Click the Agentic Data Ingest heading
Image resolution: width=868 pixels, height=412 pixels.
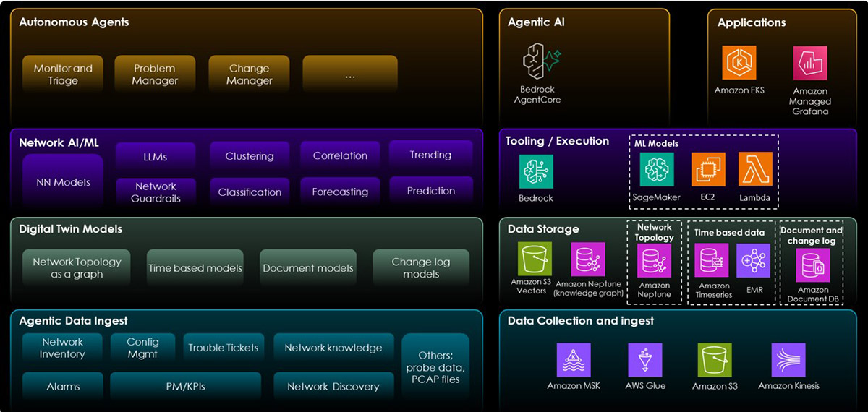tap(73, 320)
